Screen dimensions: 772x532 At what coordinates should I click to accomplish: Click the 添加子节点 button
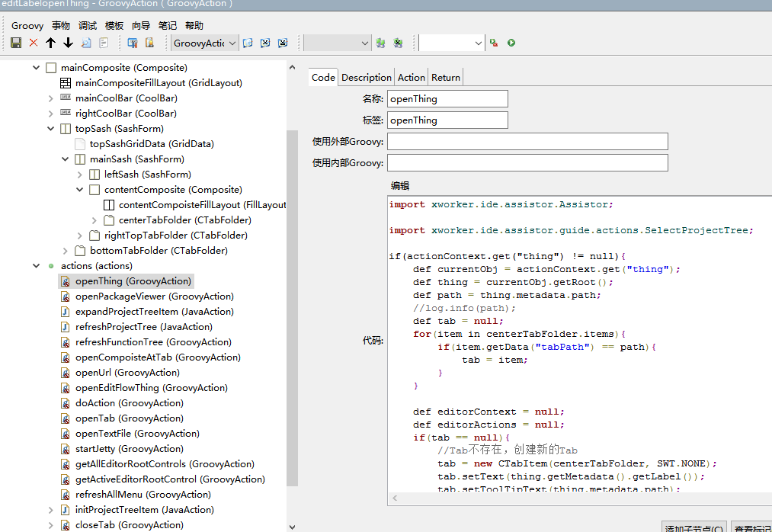694,527
